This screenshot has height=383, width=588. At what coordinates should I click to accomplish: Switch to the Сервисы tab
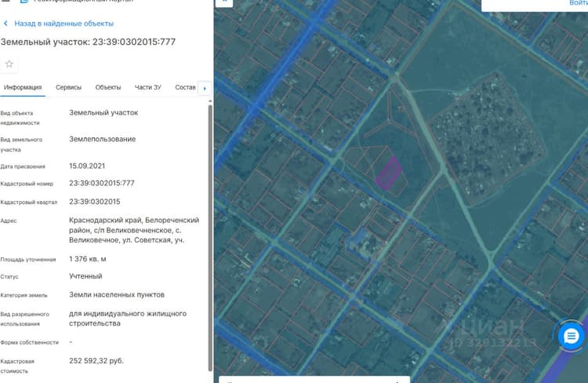(68, 87)
